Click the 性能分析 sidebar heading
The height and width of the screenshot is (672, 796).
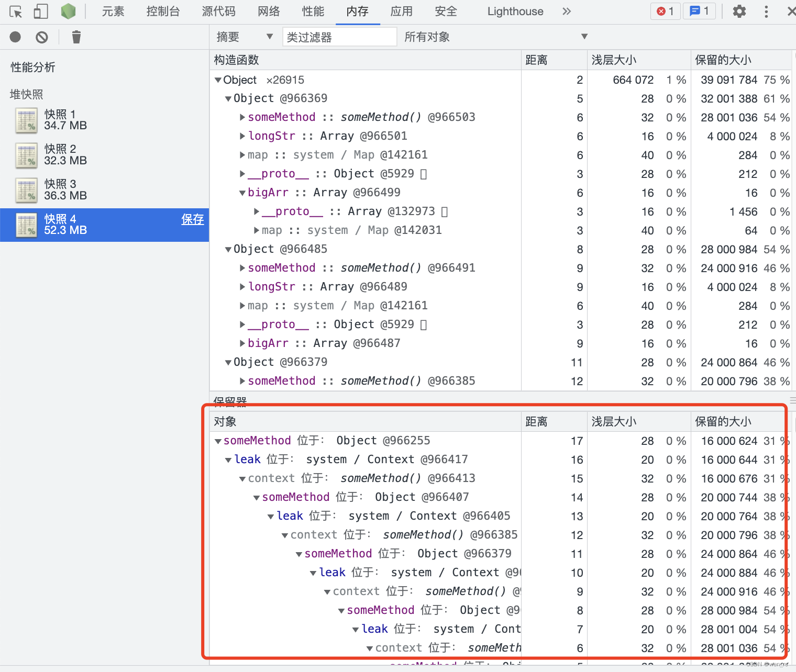pyautogui.click(x=33, y=67)
